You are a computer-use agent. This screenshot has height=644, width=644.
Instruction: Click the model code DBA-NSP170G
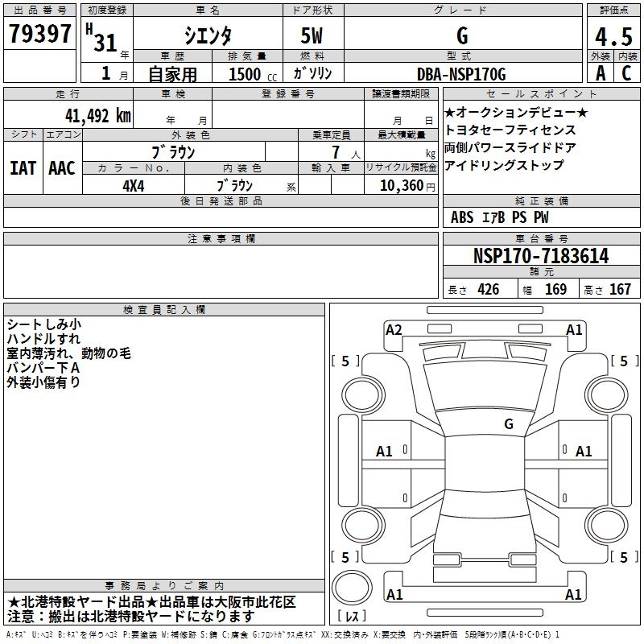(461, 74)
